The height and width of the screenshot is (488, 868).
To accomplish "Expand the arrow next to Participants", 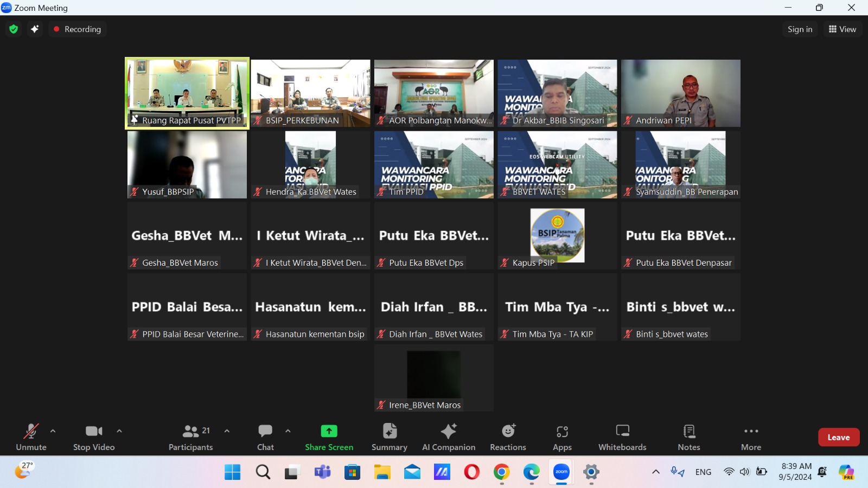I will tap(227, 431).
